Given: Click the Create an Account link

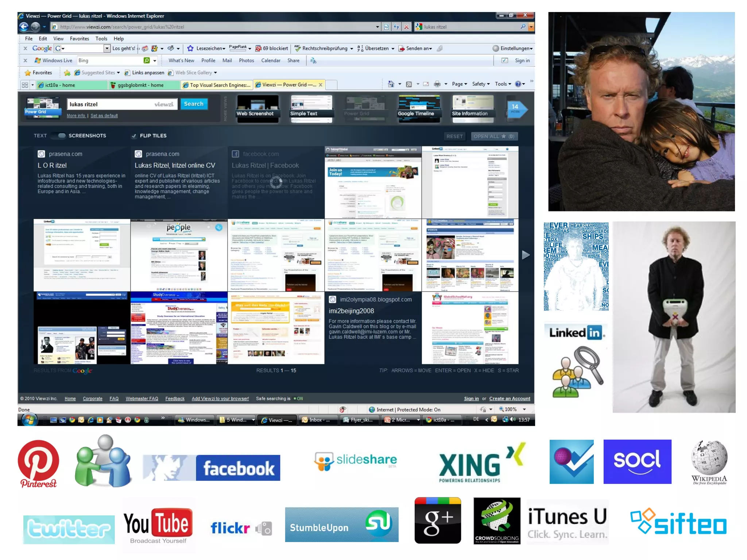Looking at the screenshot, I should tap(509, 398).
